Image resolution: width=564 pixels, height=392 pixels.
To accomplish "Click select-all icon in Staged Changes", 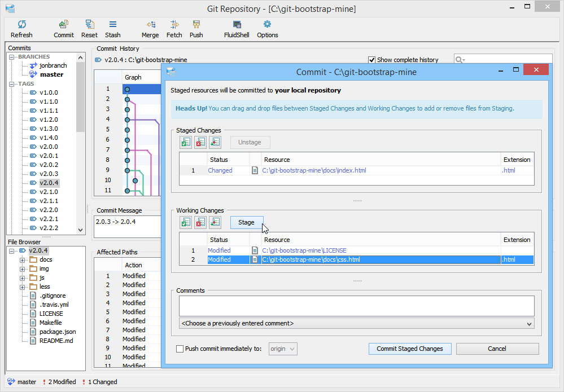I will click(186, 142).
